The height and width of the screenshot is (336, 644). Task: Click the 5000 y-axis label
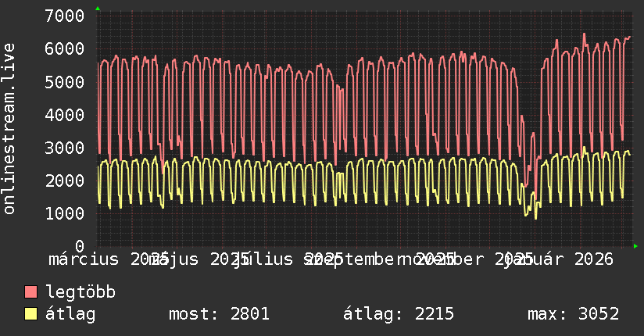(65, 82)
